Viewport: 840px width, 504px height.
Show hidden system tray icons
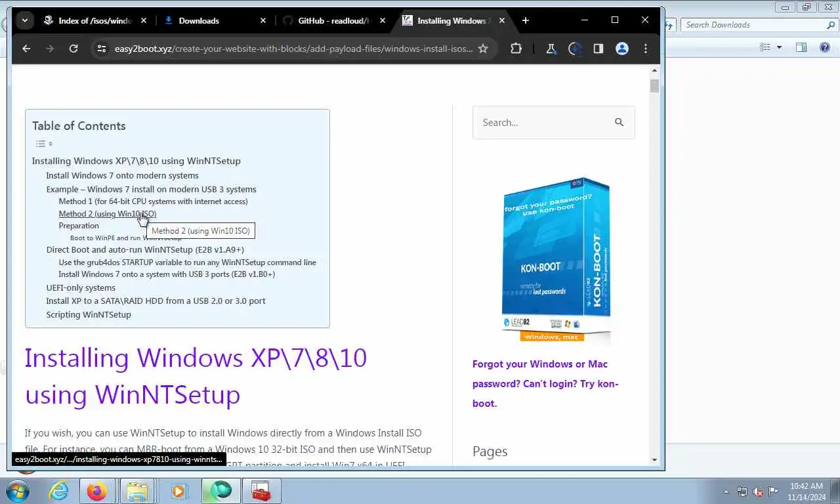point(726,491)
